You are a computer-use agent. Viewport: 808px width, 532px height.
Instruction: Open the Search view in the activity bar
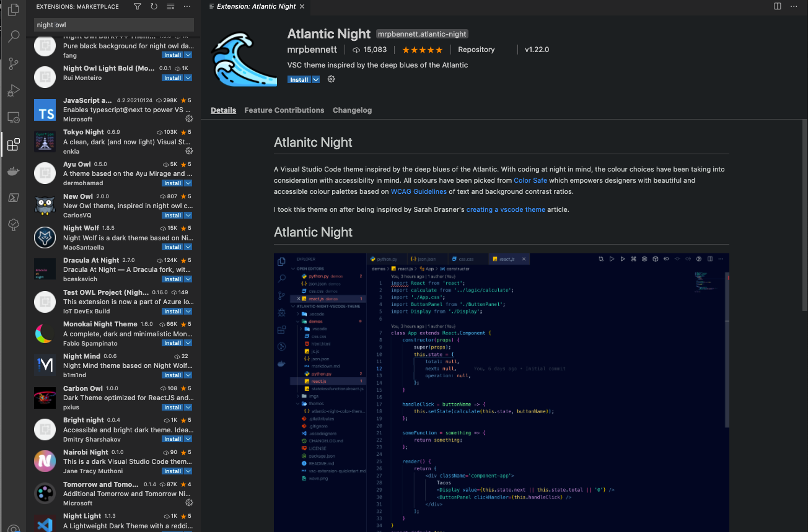[13, 37]
